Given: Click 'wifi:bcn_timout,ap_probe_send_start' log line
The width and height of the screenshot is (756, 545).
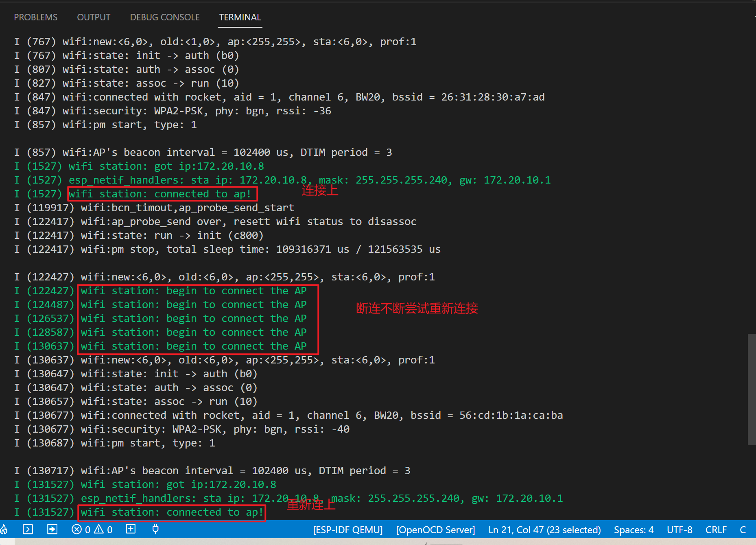Looking at the screenshot, I should (x=154, y=208).
